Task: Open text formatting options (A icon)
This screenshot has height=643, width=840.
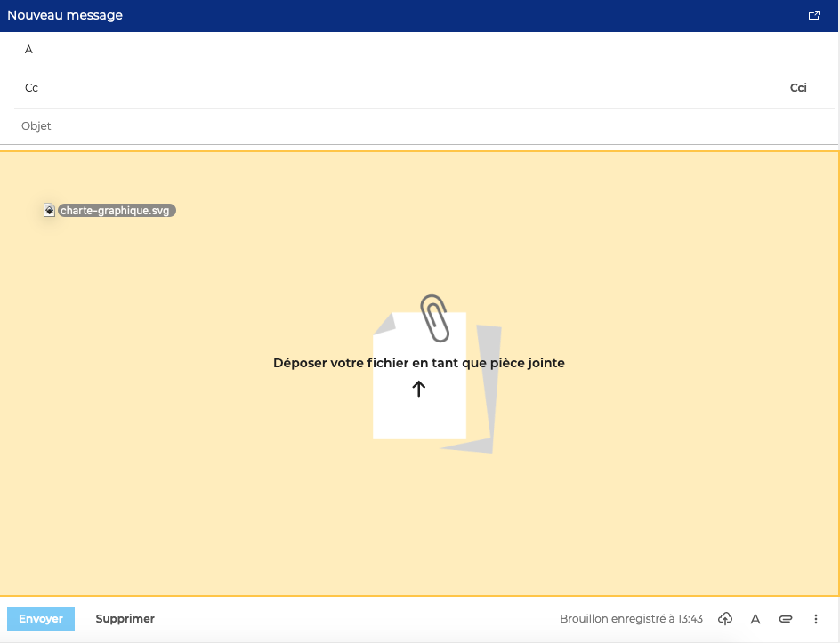Action: coord(755,619)
